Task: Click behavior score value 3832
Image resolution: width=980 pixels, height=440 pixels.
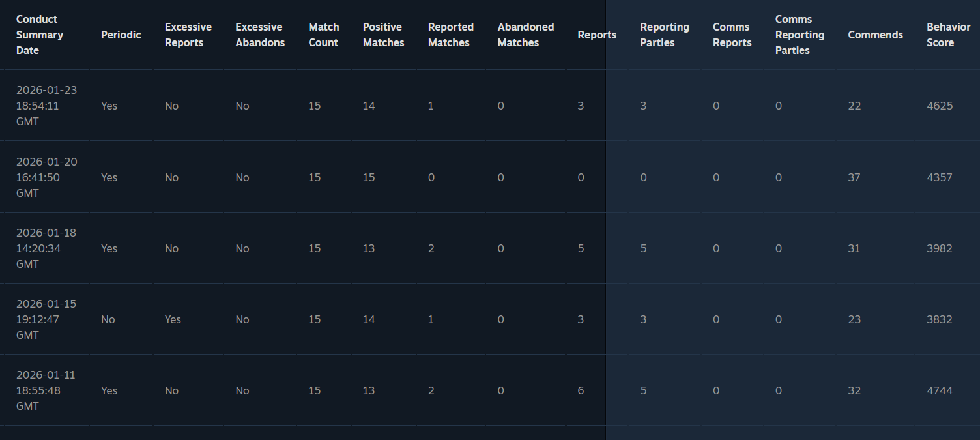Action: coord(940,319)
